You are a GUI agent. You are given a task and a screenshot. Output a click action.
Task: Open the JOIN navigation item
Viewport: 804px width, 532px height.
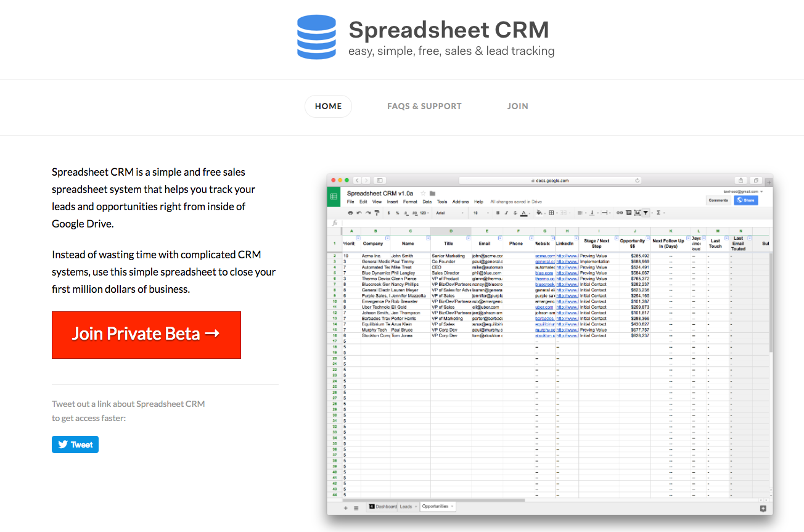(518, 106)
